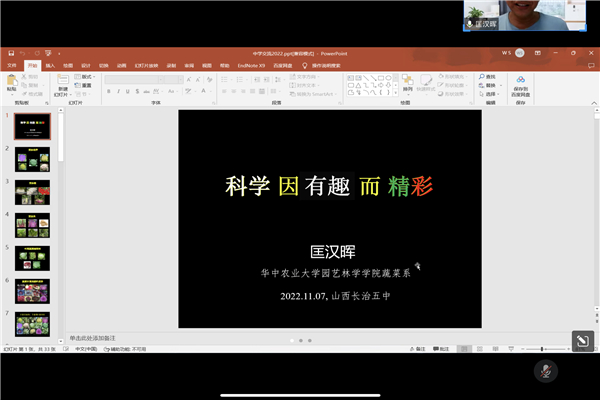This screenshot has height=400, width=600.
Task: Toggle underline text formatting
Action: click(x=128, y=91)
